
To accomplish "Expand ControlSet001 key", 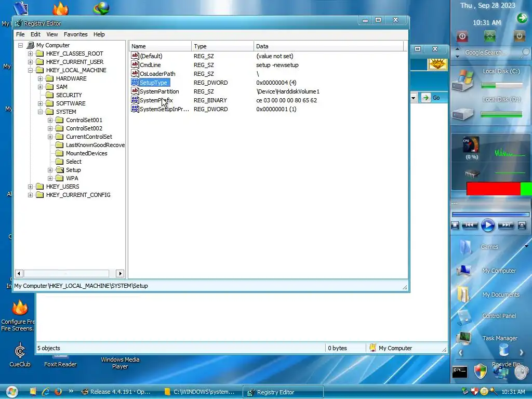I will 50,120.
